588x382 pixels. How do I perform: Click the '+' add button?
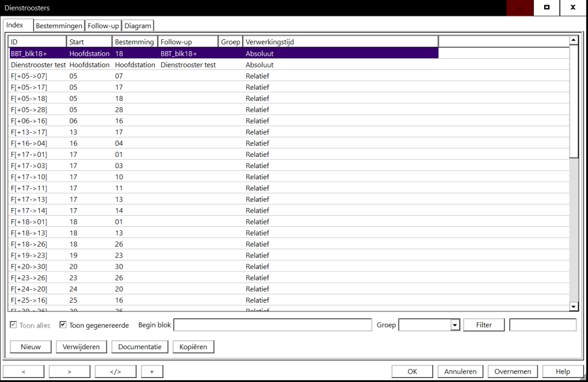click(x=152, y=372)
